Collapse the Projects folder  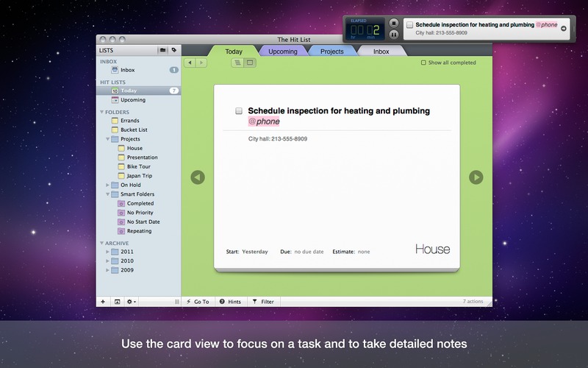[107, 139]
